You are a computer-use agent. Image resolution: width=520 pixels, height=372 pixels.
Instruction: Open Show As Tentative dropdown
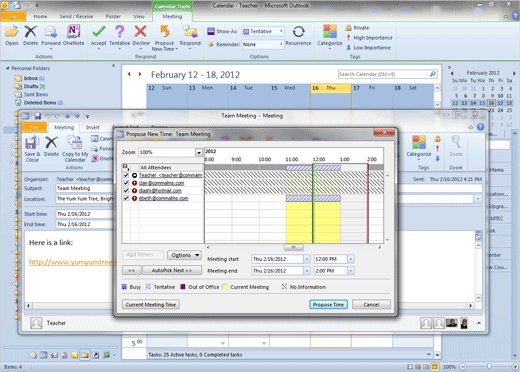pos(281,31)
